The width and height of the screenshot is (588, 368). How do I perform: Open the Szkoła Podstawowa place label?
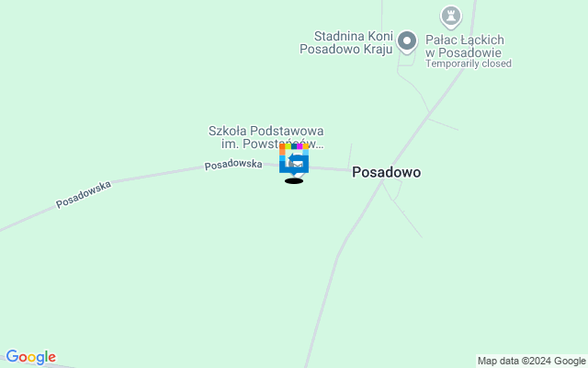(266, 137)
